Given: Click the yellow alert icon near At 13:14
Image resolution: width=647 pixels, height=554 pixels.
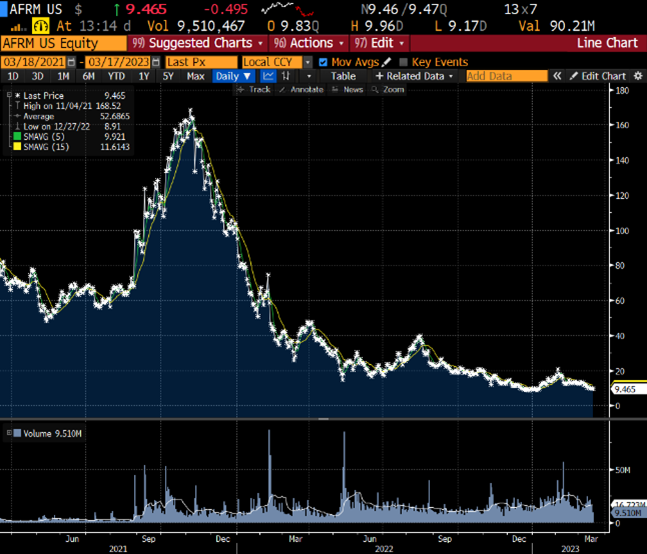Looking at the screenshot, I should click(40, 26).
